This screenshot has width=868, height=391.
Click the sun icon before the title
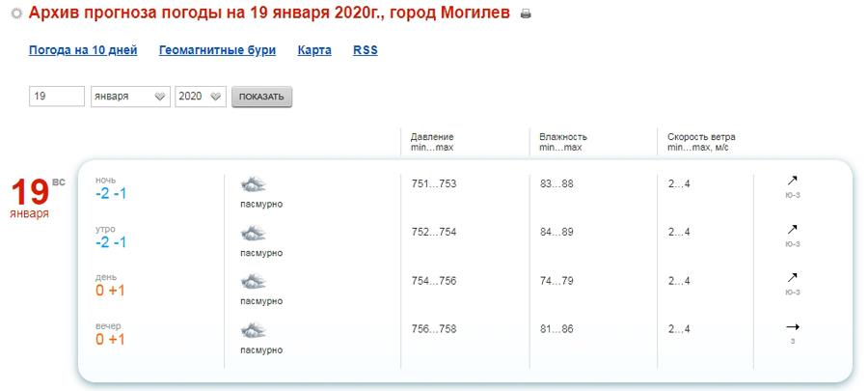tap(17, 14)
